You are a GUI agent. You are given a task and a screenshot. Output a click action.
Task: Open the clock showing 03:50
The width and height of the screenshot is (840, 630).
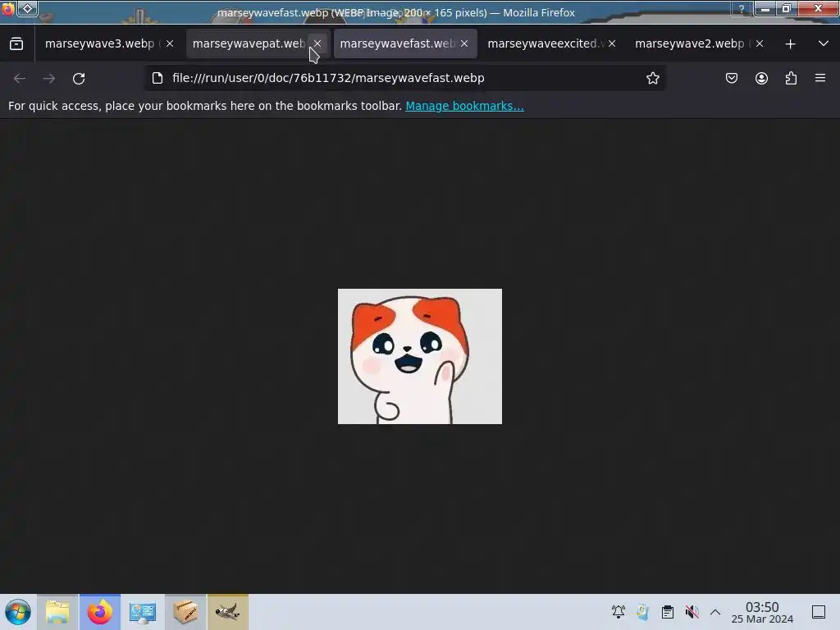[762, 613]
